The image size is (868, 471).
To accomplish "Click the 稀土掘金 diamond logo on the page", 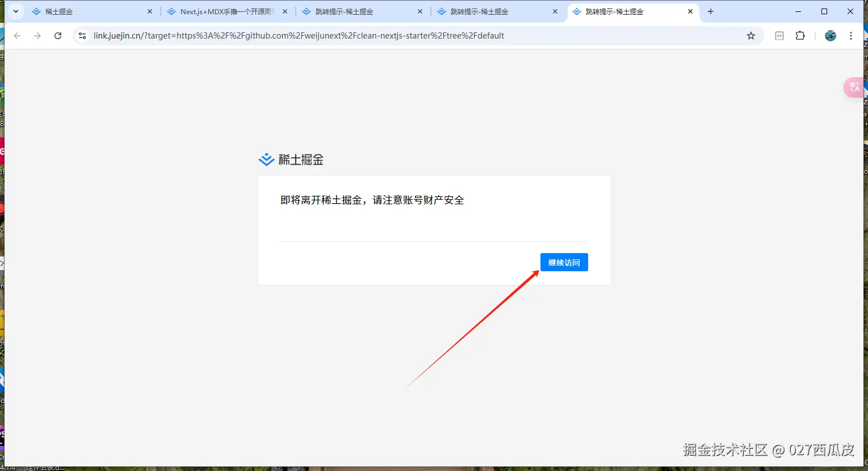I will tap(266, 159).
